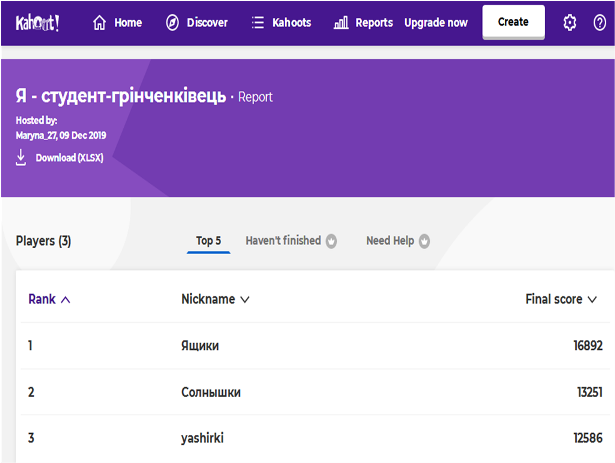The width and height of the screenshot is (615, 463).
Task: Switch to Haven't finished tab
Action: (x=290, y=241)
